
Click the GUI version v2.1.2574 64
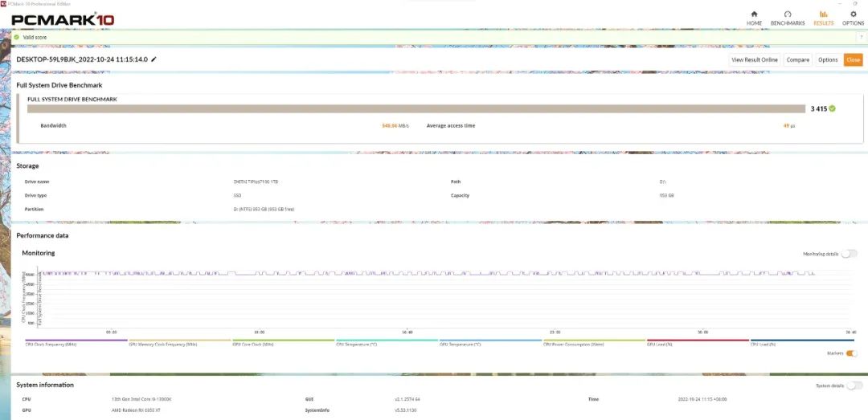407,399
